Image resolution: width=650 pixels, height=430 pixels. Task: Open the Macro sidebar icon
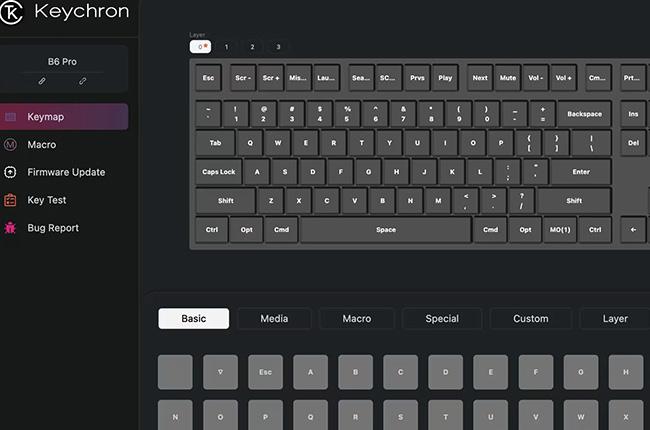10,145
